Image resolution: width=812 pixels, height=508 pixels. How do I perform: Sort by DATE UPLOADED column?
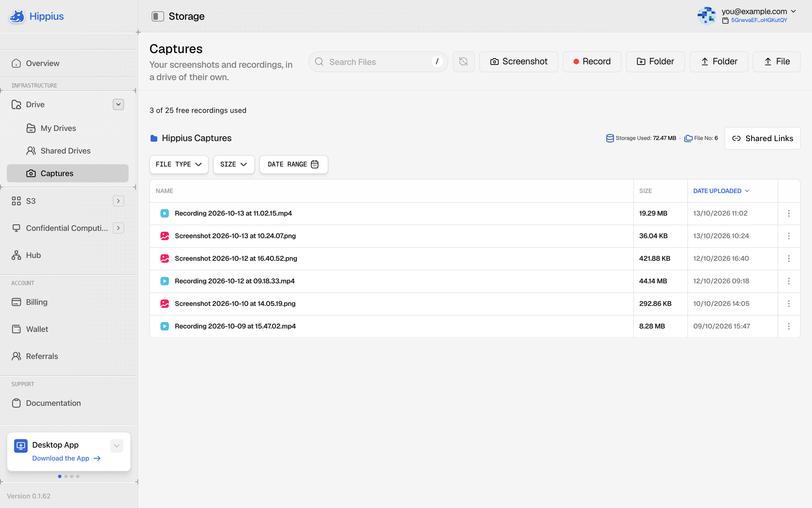(721, 191)
